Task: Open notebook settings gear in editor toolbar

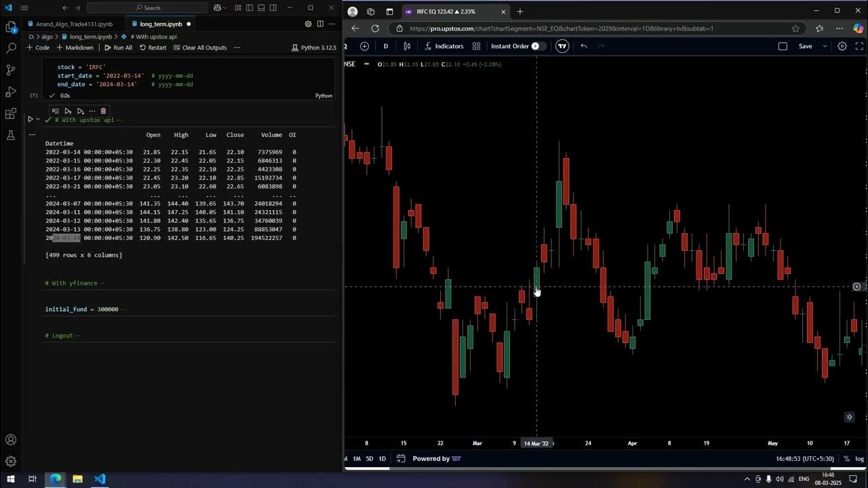Action: click(308, 24)
